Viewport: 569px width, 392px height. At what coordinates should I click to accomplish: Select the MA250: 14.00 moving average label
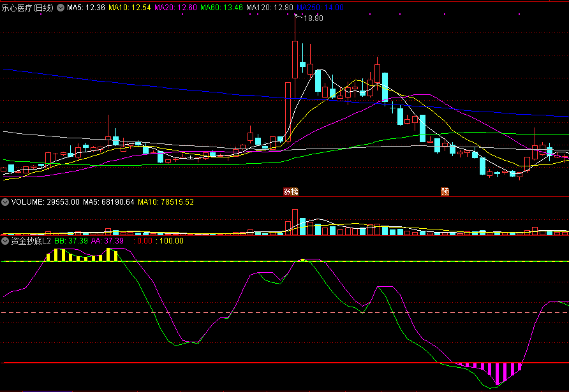coord(320,8)
